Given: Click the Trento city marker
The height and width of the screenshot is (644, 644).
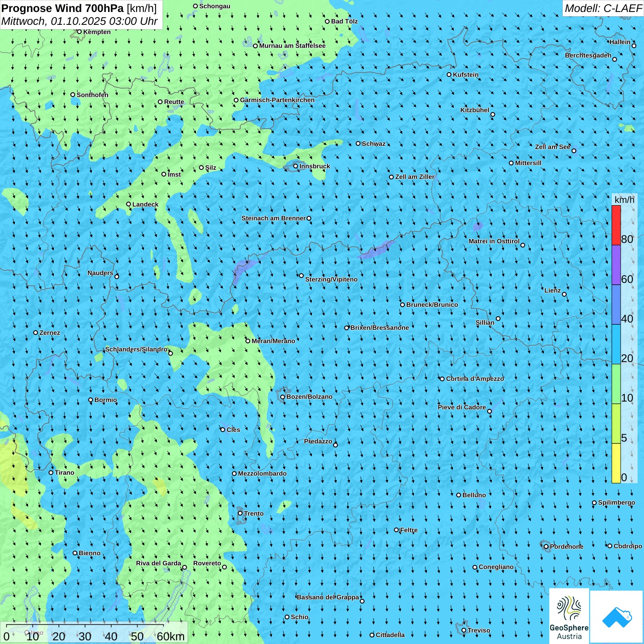Looking at the screenshot, I should tap(240, 513).
